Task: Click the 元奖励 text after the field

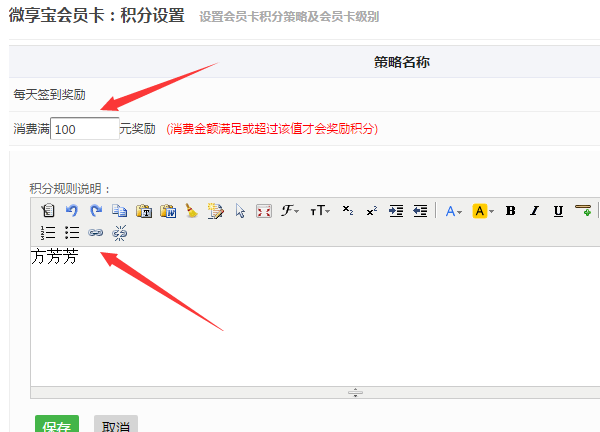Action: click(x=137, y=129)
